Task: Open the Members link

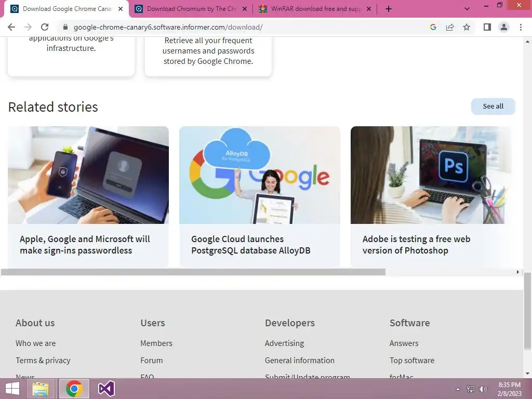Action: 156,343
